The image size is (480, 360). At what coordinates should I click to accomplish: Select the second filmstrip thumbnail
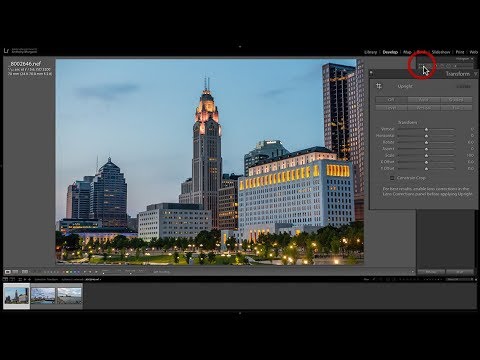point(43,296)
